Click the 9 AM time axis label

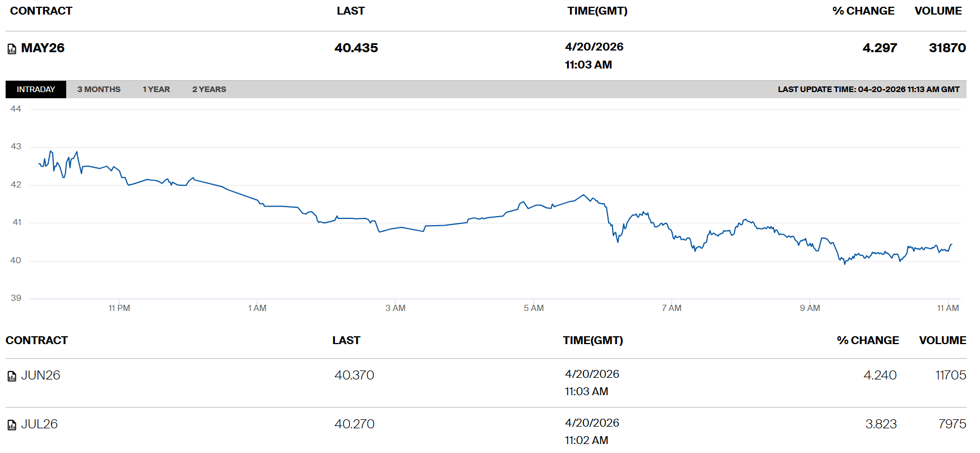[x=809, y=308]
